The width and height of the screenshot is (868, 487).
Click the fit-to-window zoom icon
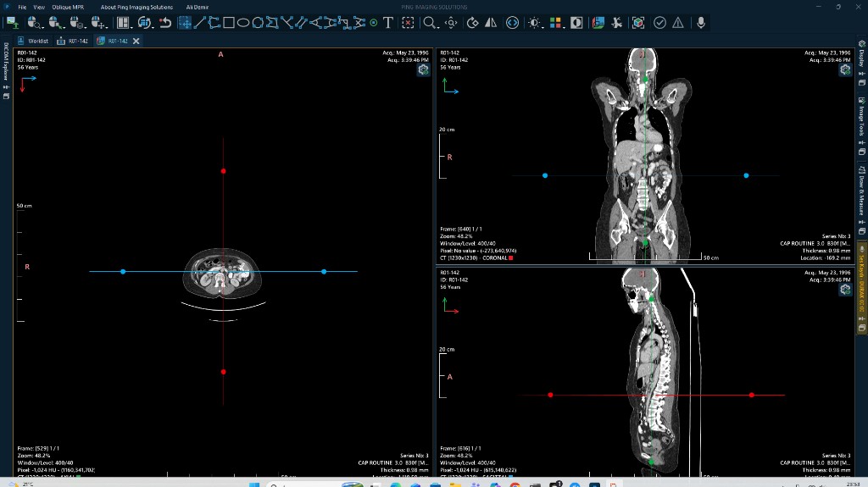[x=451, y=23]
